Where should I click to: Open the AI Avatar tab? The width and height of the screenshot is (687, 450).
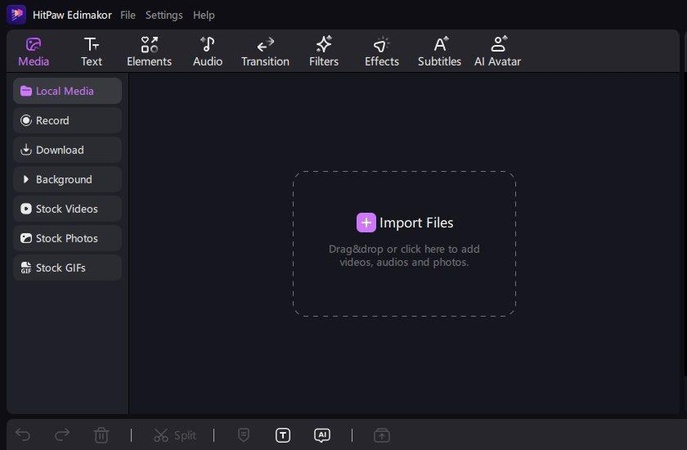(x=497, y=52)
